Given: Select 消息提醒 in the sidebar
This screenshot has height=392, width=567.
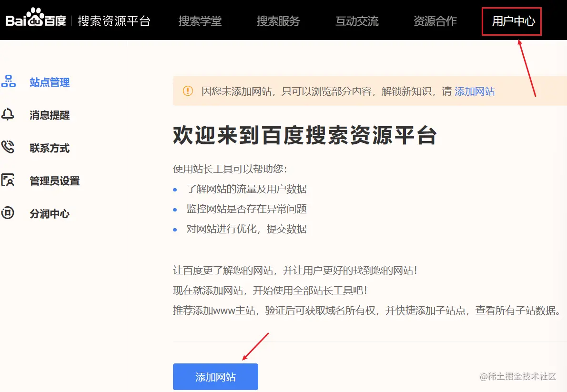Looking at the screenshot, I should 50,115.
